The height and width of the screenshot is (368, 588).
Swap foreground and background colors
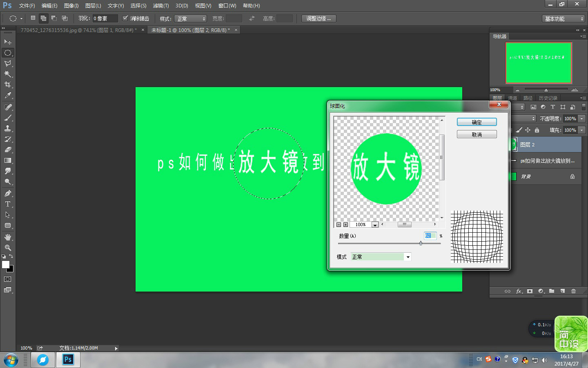11,256
